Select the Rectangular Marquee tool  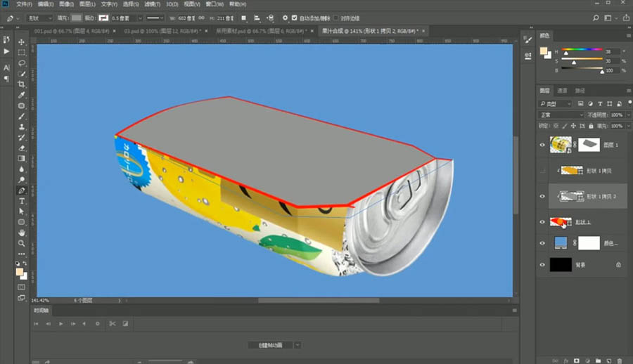tap(22, 53)
